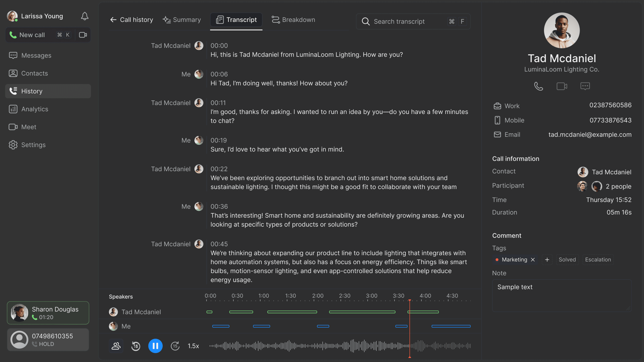
Task: Toggle the Solved tag
Action: tap(567, 260)
